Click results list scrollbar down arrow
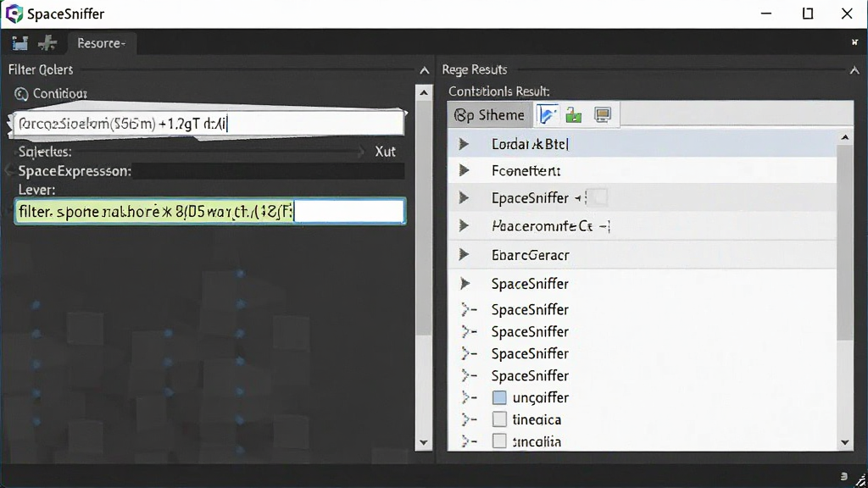The image size is (868, 488). (845, 442)
